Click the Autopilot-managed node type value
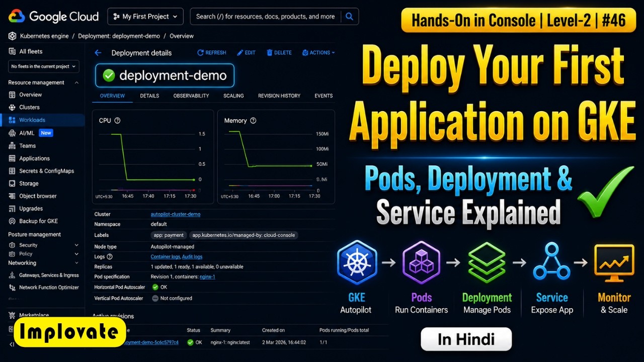 pyautogui.click(x=173, y=247)
